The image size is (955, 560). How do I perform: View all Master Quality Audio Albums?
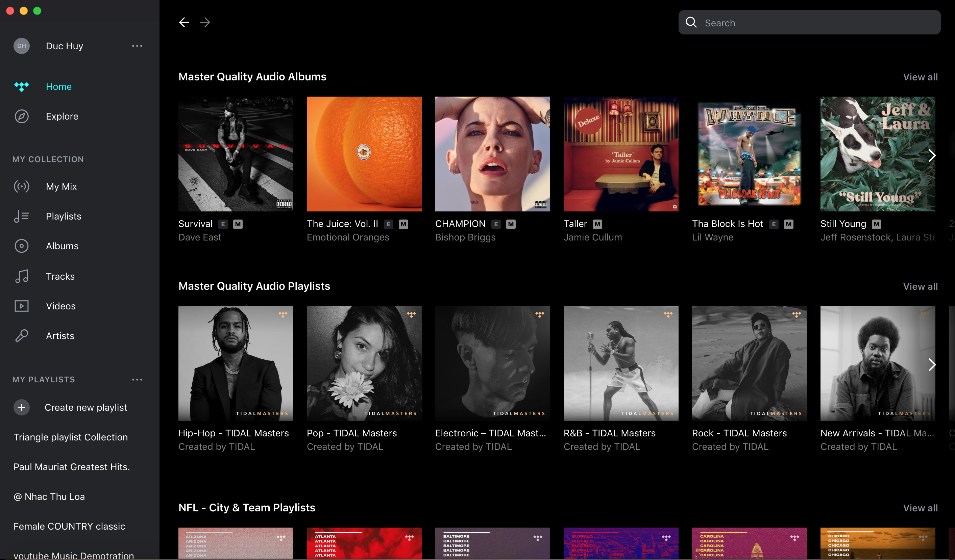(x=920, y=77)
